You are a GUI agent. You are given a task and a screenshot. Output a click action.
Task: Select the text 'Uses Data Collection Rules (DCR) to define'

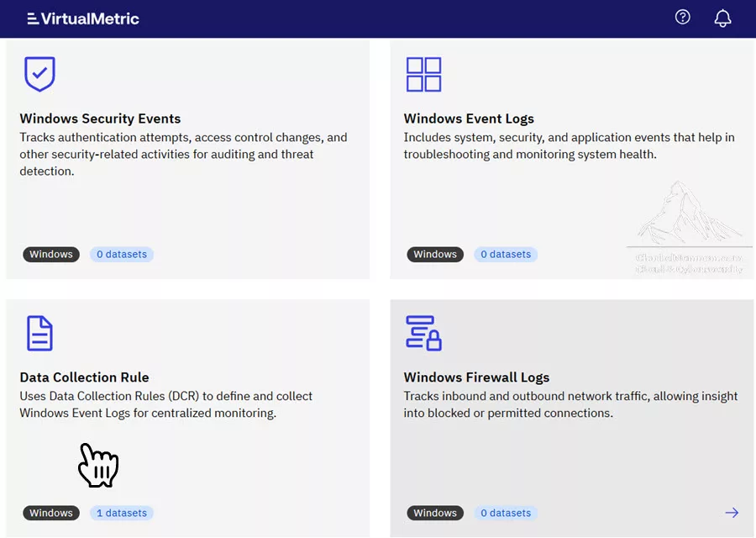pyautogui.click(x=134, y=396)
